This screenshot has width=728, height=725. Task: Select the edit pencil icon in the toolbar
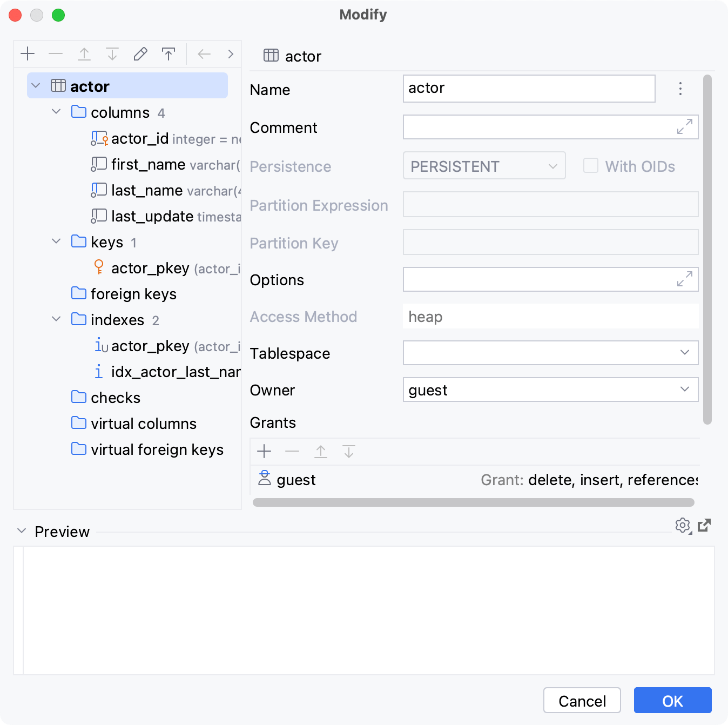(x=140, y=53)
